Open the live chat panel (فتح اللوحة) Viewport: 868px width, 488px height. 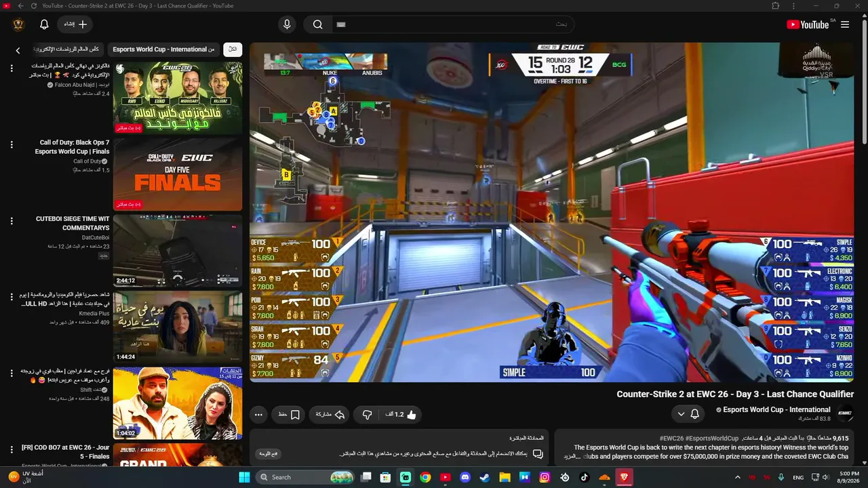point(269,453)
